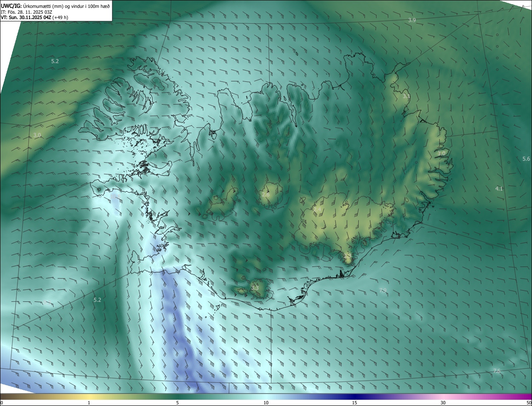The width and height of the screenshot is (532, 406).
Task: Click the '2.6' value over the central glacier
Action: tap(266, 194)
